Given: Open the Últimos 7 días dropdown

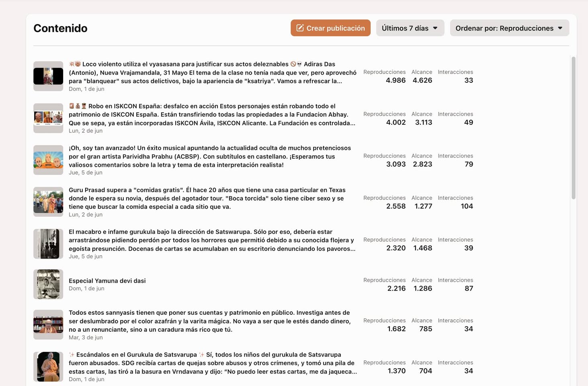Looking at the screenshot, I should [x=410, y=28].
